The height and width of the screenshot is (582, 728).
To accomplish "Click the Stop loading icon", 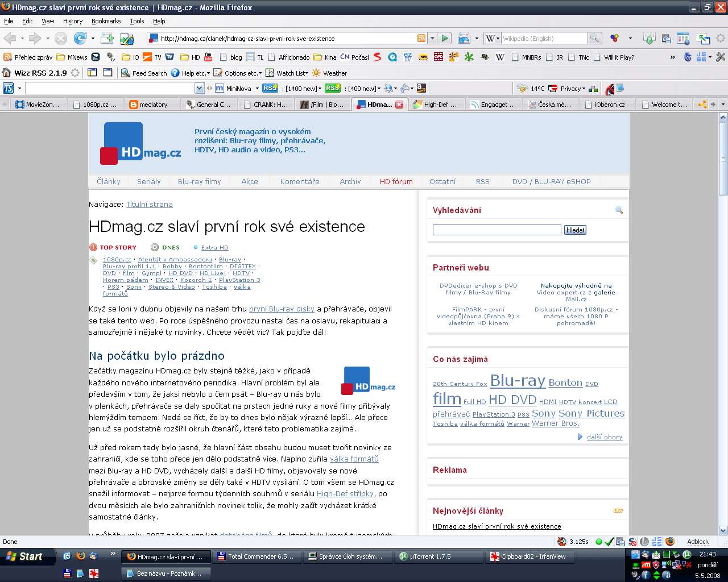I will point(61,38).
